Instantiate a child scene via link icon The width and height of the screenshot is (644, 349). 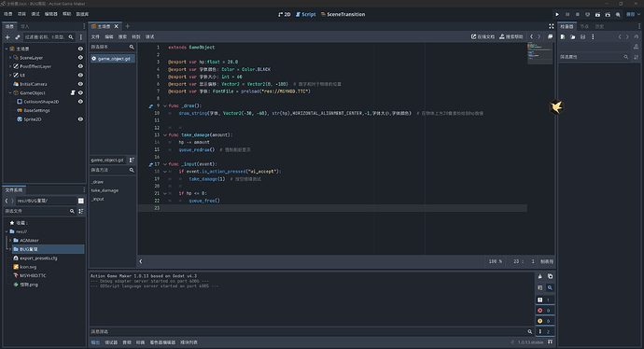[17, 37]
